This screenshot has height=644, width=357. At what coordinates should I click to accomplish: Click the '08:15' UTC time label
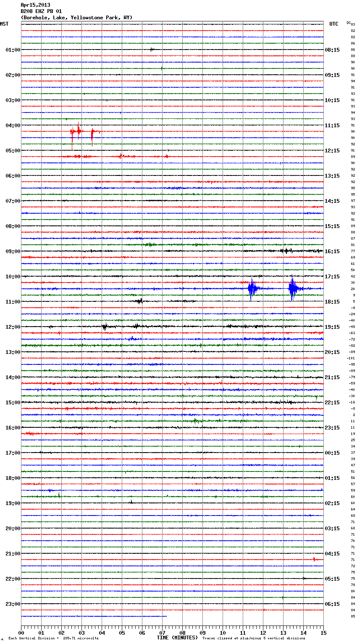tap(332, 50)
